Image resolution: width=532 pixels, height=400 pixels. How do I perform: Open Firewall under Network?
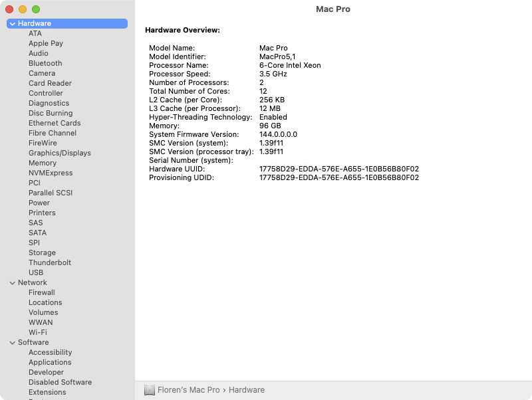pos(42,292)
